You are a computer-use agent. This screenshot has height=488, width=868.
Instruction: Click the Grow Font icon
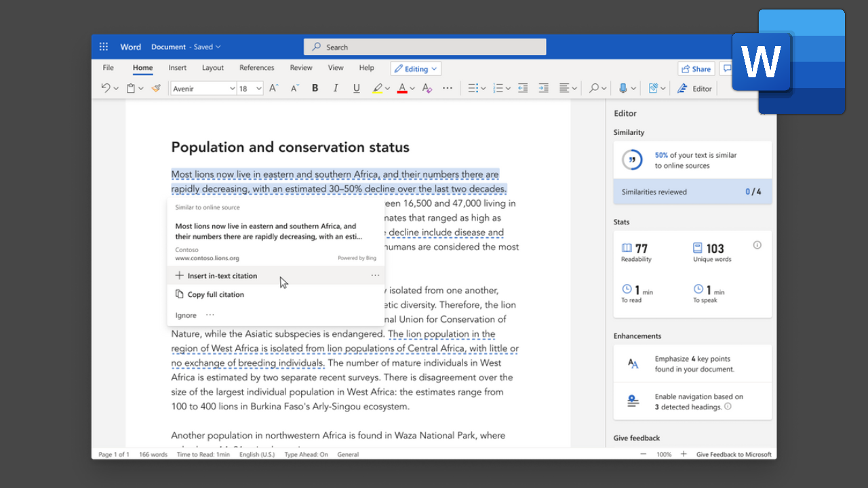273,88
